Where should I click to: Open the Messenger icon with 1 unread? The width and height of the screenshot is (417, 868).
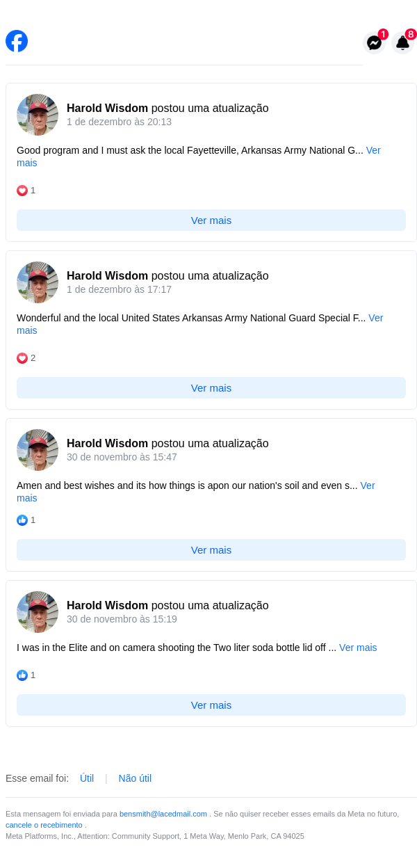pyautogui.click(x=374, y=43)
